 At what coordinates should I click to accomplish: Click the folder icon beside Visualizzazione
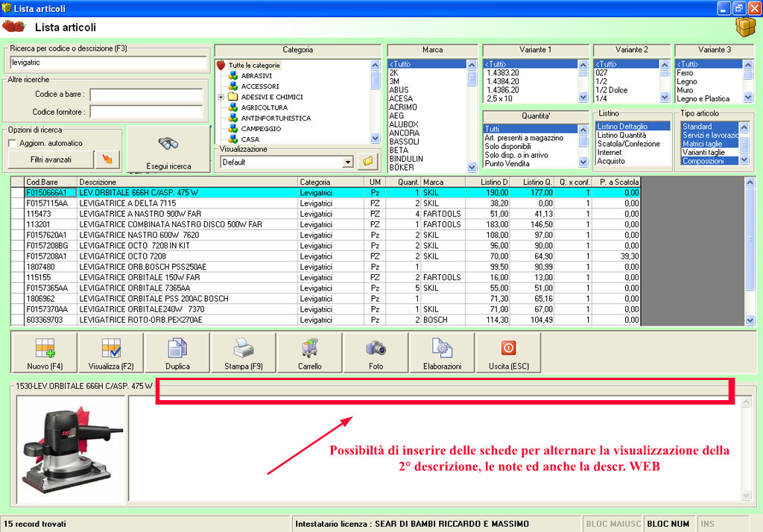(368, 162)
